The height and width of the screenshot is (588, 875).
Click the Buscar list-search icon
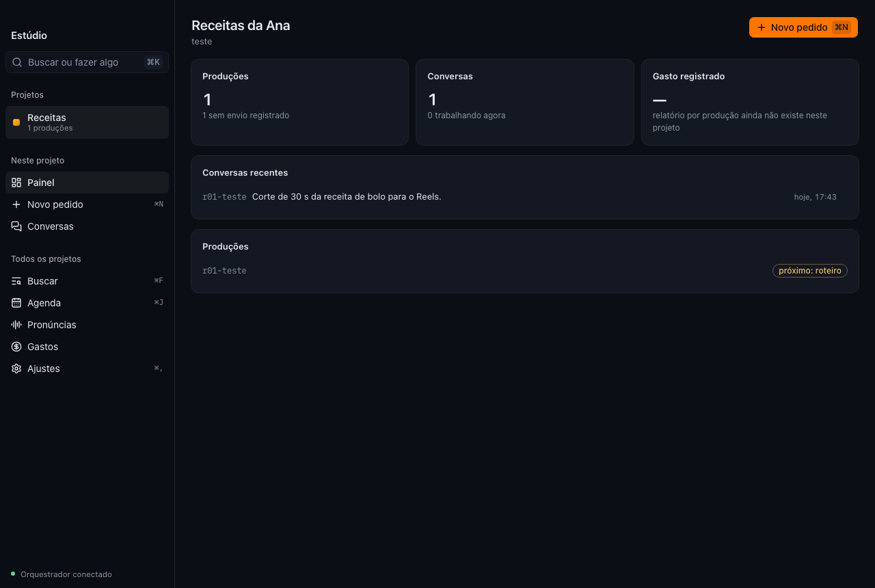click(16, 281)
